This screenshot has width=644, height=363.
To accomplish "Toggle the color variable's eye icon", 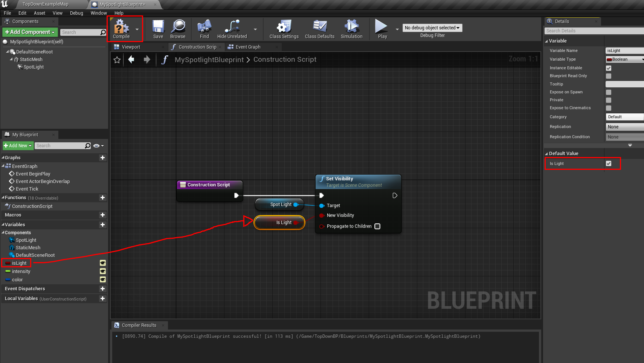I will [102, 280].
